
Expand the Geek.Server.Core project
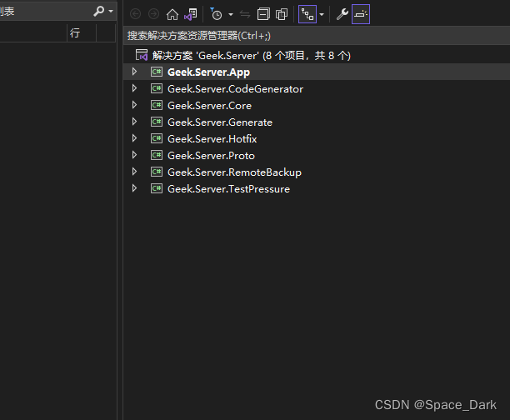click(134, 105)
